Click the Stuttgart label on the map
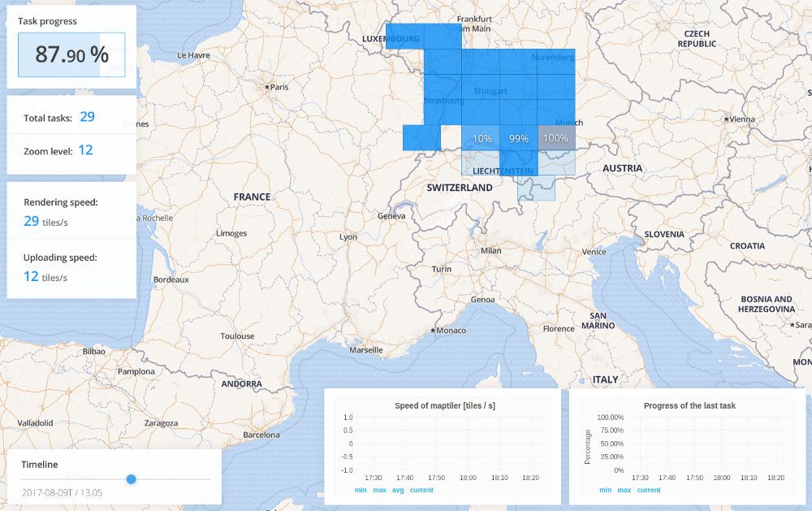 coord(490,91)
